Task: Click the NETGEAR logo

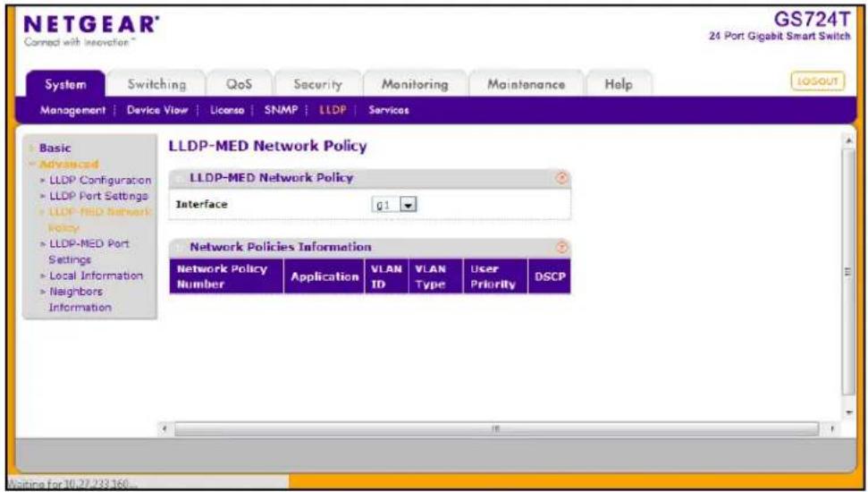Action: click(92, 30)
